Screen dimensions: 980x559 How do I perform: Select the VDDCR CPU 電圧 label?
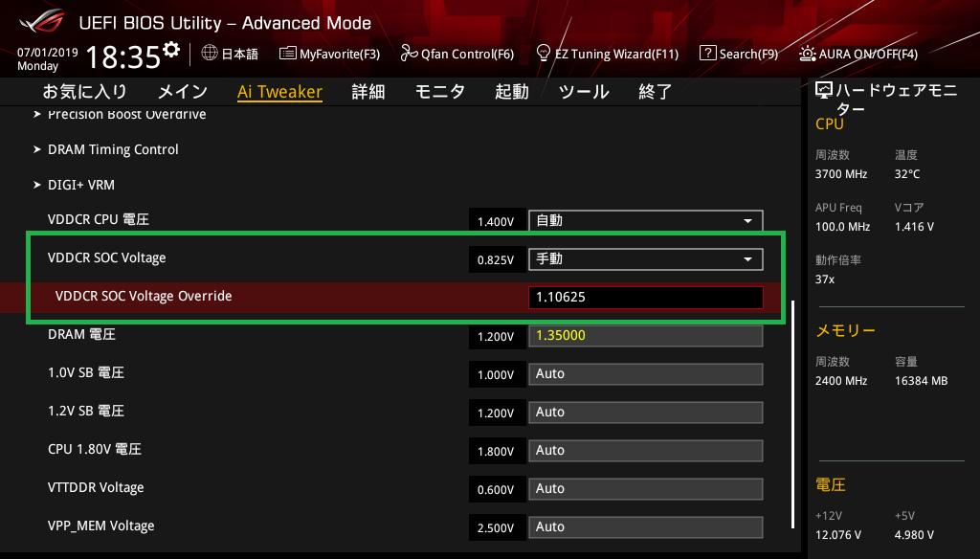coord(99,219)
